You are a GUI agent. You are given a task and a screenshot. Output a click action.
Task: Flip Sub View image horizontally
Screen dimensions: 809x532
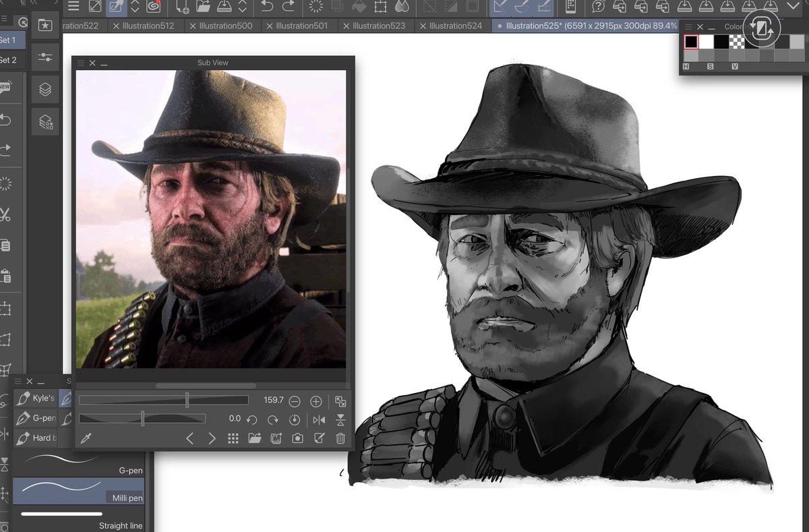coord(319,419)
